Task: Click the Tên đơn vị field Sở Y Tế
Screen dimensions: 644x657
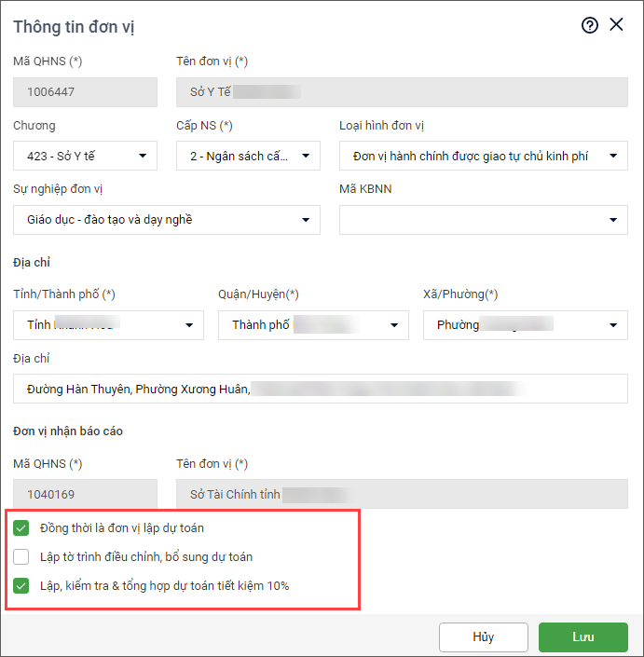Action: click(402, 92)
